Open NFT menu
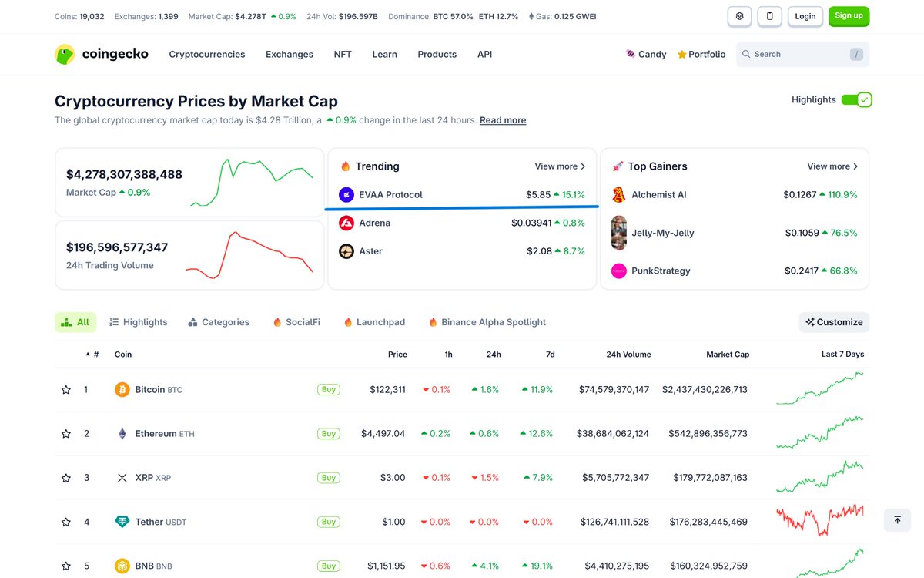Viewport: 924px width, 578px height. (x=343, y=54)
